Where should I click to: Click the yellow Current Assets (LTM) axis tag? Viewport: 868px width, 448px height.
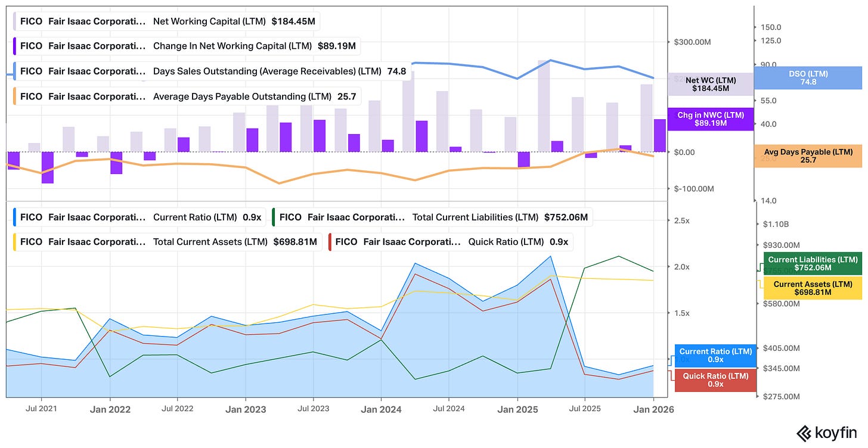tap(813, 288)
